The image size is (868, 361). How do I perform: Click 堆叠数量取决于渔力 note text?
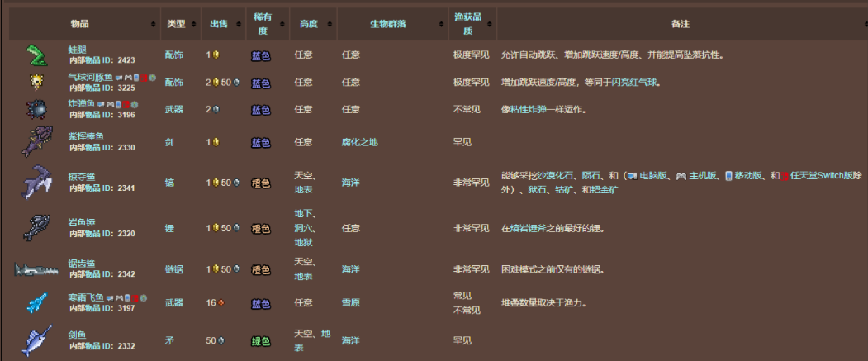click(543, 303)
